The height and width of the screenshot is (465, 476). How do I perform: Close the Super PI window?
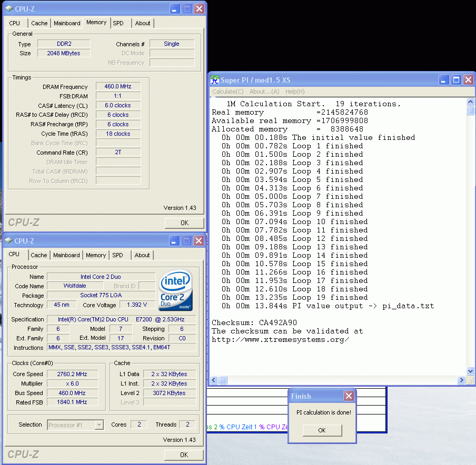tap(469, 80)
